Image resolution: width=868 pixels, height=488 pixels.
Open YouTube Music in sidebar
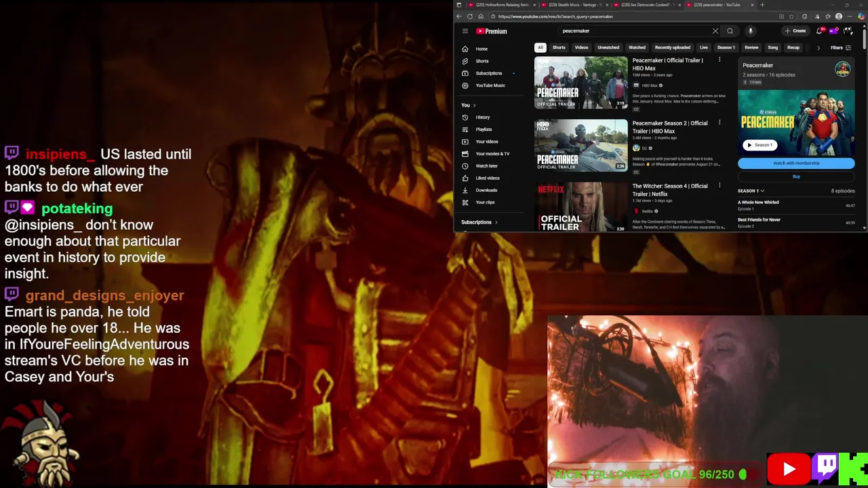click(490, 85)
